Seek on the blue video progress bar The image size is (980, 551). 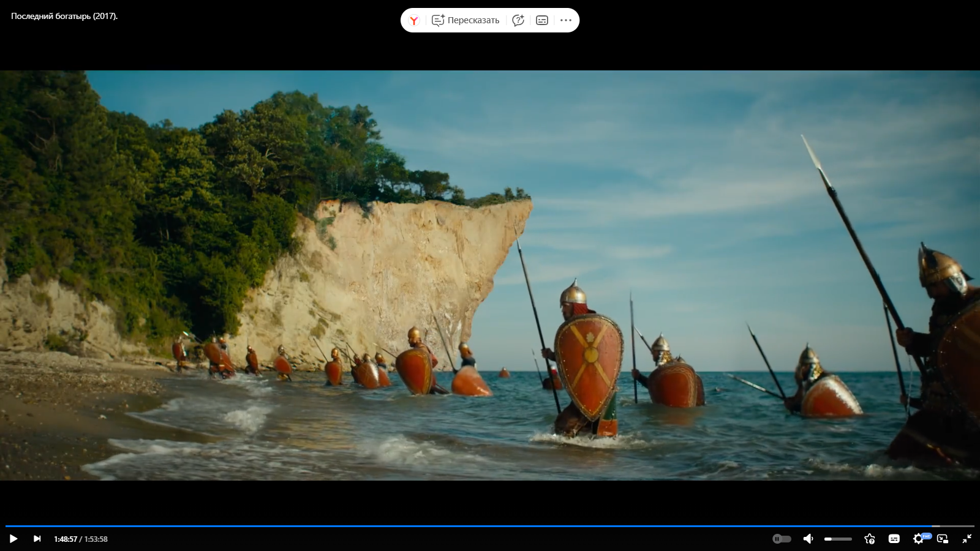(x=490, y=526)
